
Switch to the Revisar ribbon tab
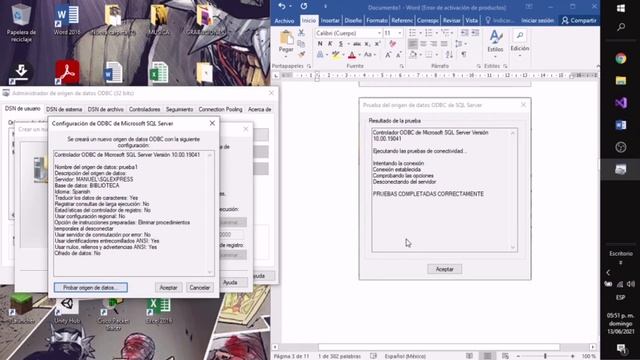click(451, 20)
